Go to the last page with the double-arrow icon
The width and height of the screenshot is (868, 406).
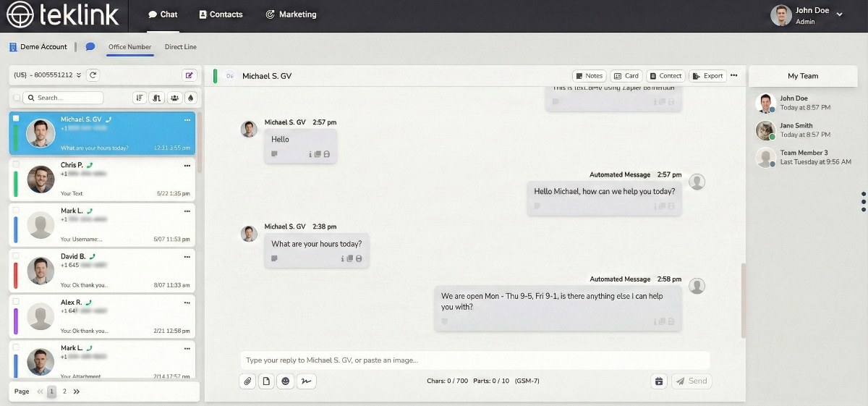[x=77, y=392]
